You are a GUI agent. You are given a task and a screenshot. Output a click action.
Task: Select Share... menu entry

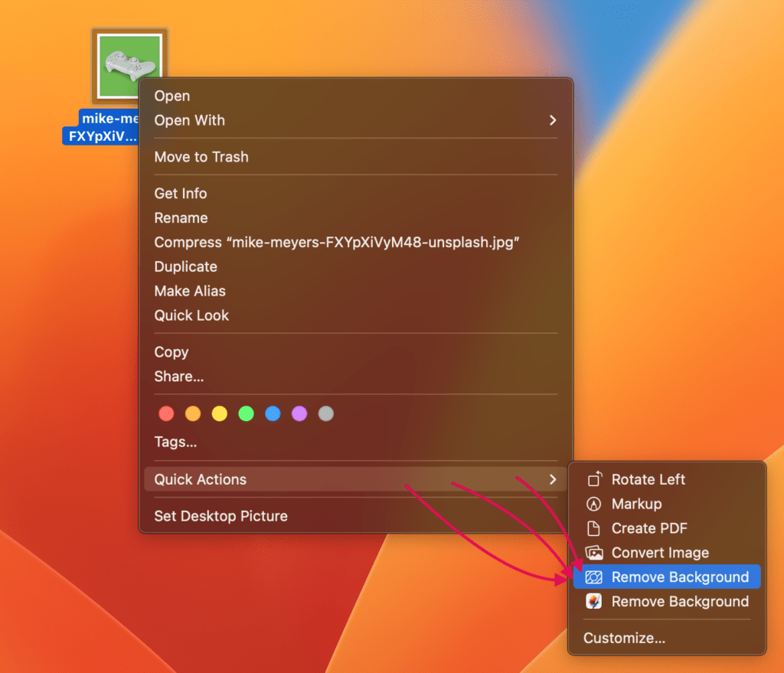[x=355, y=377]
